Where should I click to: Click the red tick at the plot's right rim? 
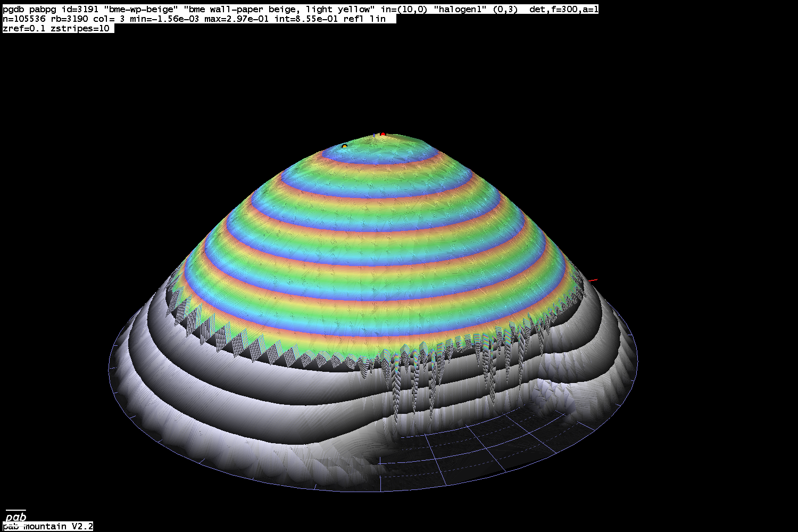coord(594,280)
